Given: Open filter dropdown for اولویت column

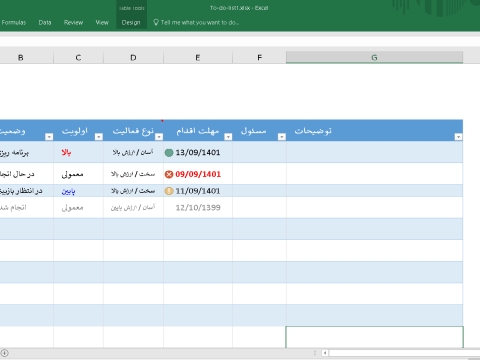Looking at the screenshot, I should (x=99, y=137).
